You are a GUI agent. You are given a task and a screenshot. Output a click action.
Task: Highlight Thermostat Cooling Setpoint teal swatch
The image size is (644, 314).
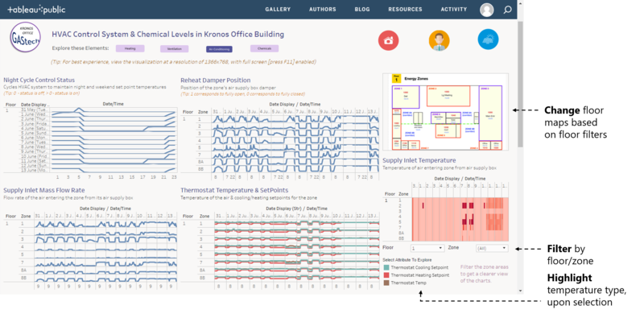386,268
